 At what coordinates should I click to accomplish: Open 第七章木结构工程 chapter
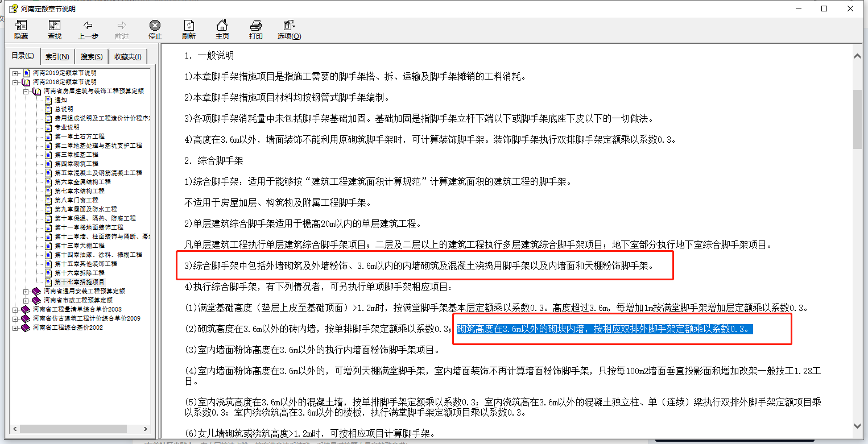[80, 191]
